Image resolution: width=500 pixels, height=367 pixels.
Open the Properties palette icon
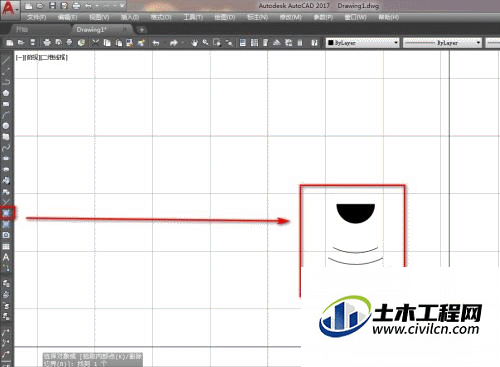(x=243, y=43)
